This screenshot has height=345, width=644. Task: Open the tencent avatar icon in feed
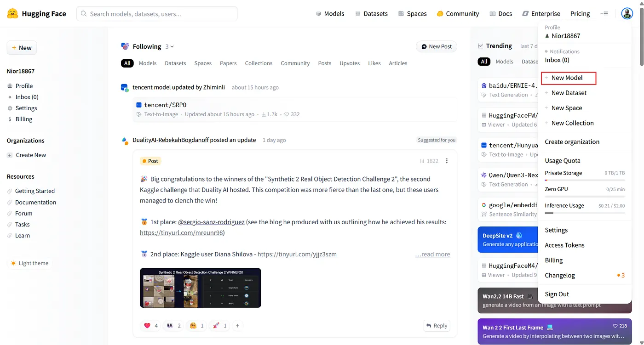pos(125,87)
